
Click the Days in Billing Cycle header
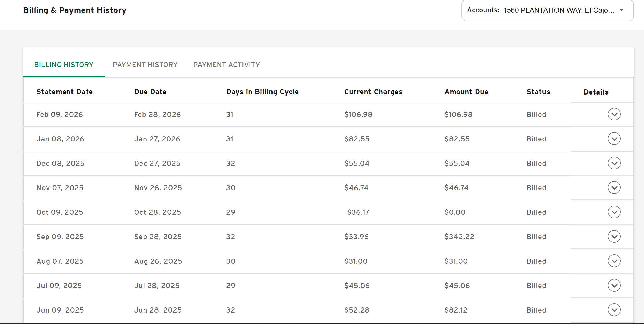pos(262,92)
